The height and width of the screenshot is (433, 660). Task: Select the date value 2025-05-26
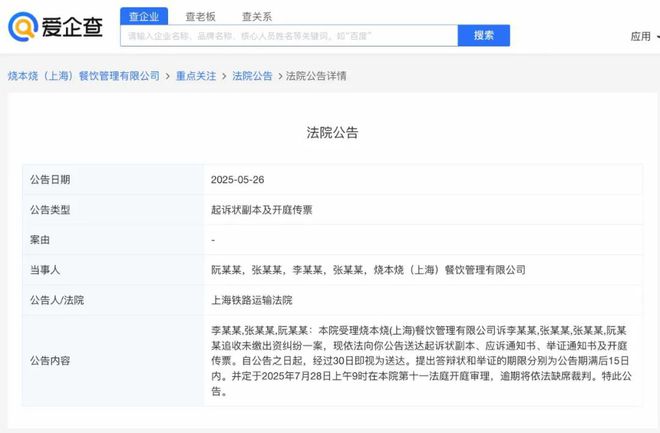(237, 180)
